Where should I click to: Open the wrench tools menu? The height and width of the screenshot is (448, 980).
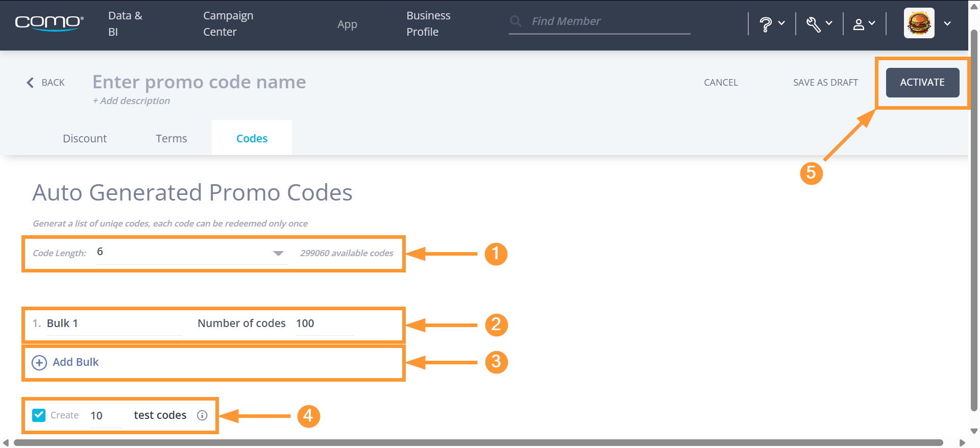click(819, 23)
